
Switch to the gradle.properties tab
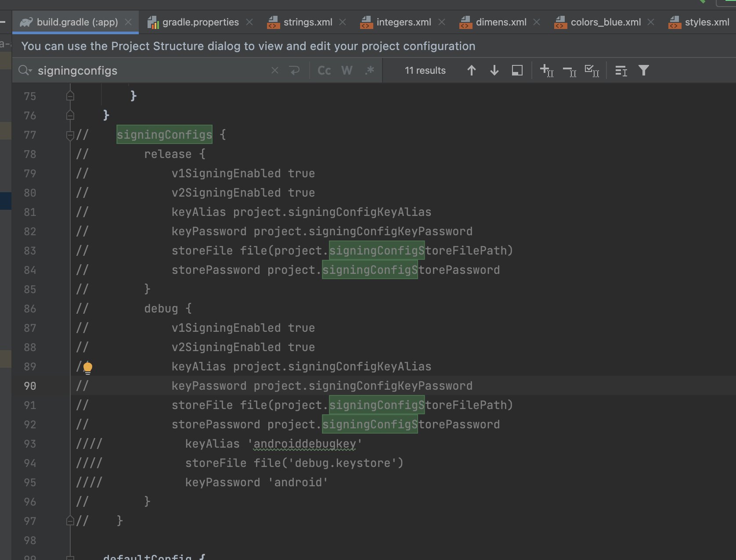pos(200,22)
